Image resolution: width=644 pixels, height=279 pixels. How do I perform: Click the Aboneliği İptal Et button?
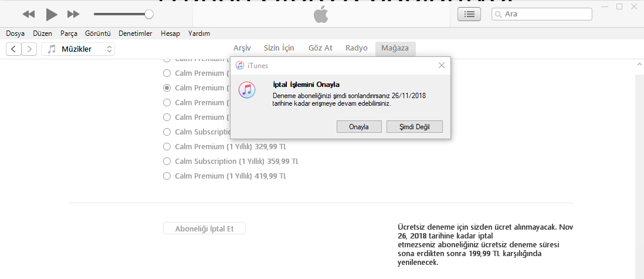[204, 228]
